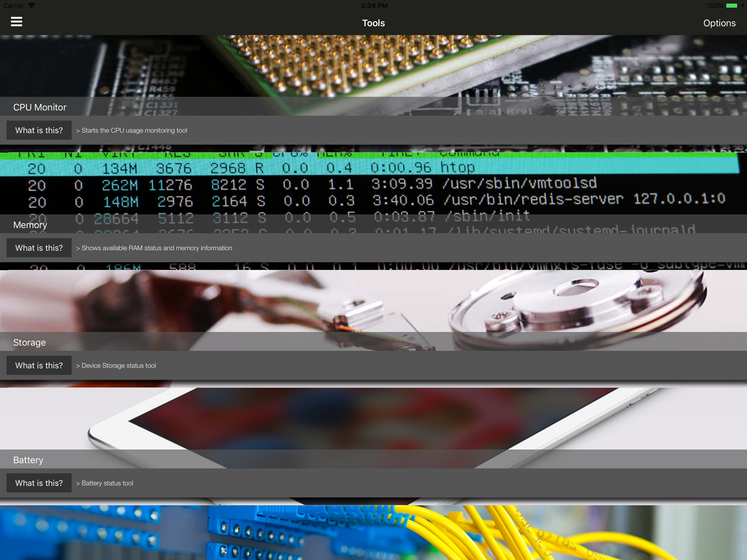
Task: Open the Storage tool title
Action: pyautogui.click(x=29, y=342)
